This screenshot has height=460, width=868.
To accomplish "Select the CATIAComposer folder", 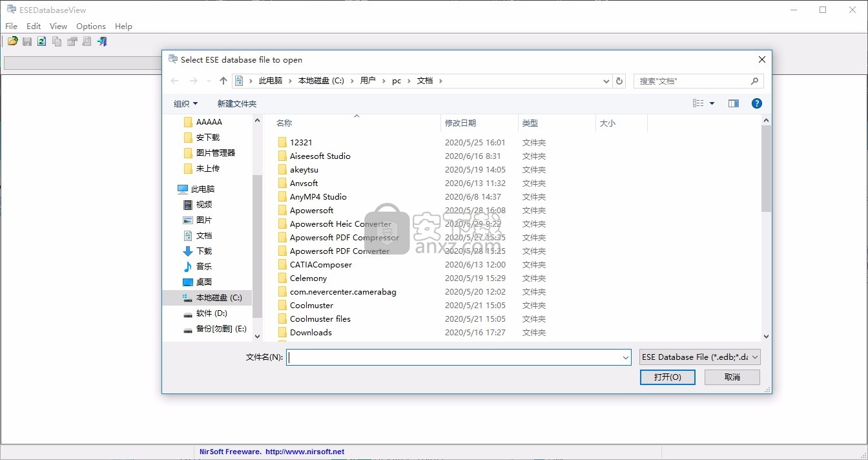I will pyautogui.click(x=321, y=264).
